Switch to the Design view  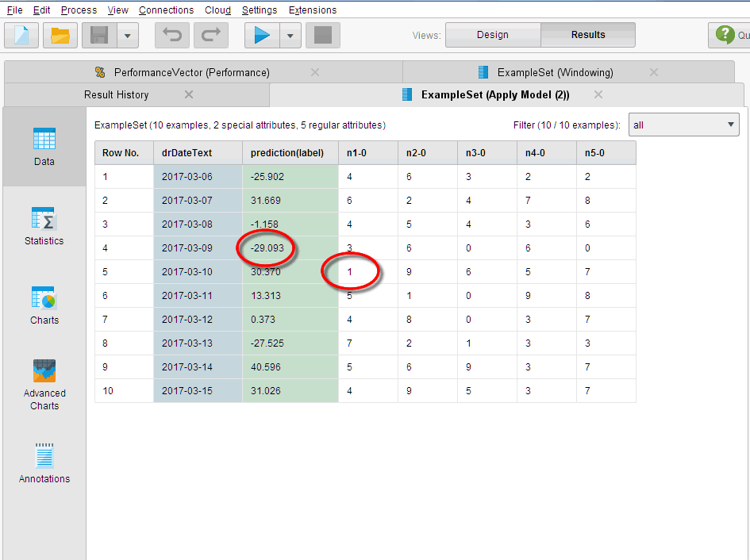click(493, 35)
